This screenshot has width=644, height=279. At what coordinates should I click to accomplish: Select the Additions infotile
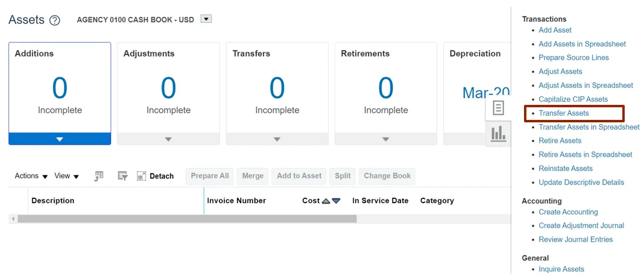point(60,87)
